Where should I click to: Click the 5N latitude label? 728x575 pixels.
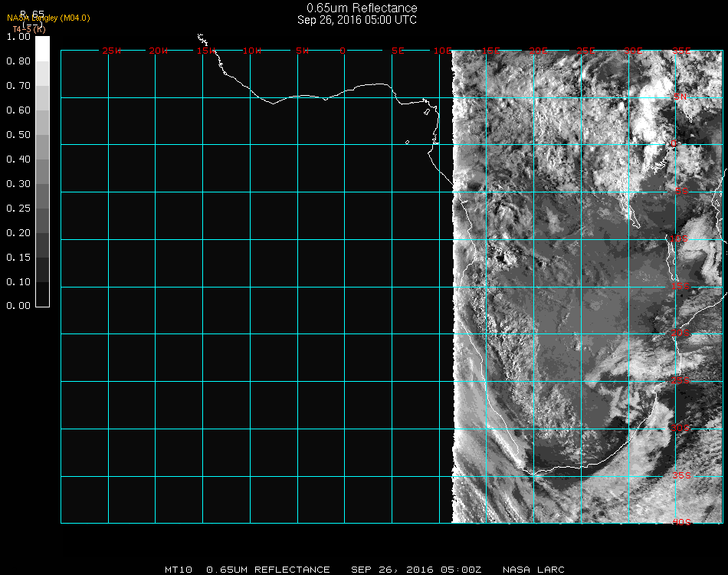(x=680, y=97)
